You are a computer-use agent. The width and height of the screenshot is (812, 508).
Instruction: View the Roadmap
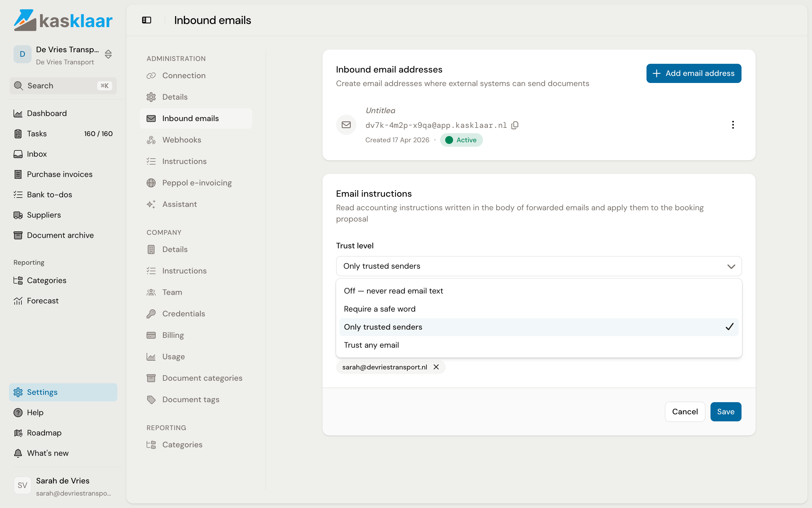tap(63, 433)
